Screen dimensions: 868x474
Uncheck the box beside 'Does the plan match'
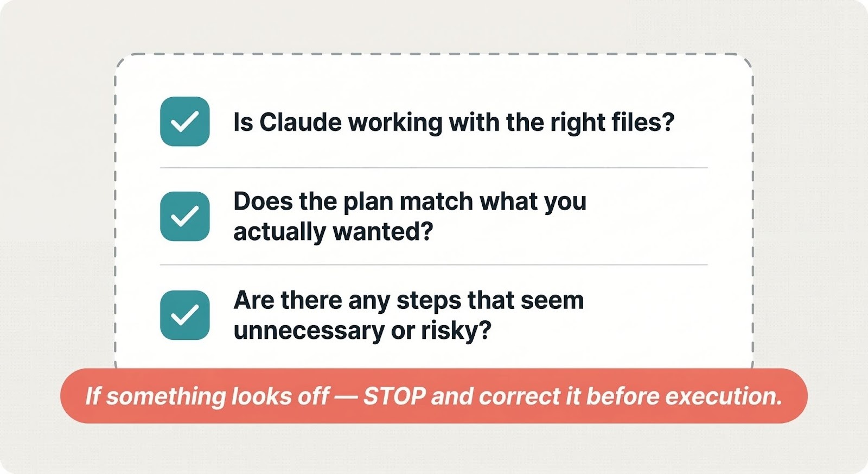tap(184, 217)
